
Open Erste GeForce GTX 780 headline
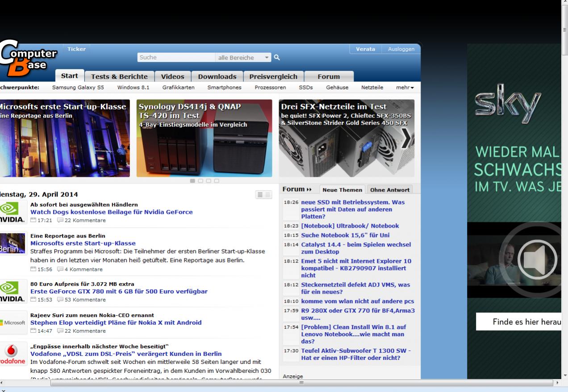tap(119, 292)
